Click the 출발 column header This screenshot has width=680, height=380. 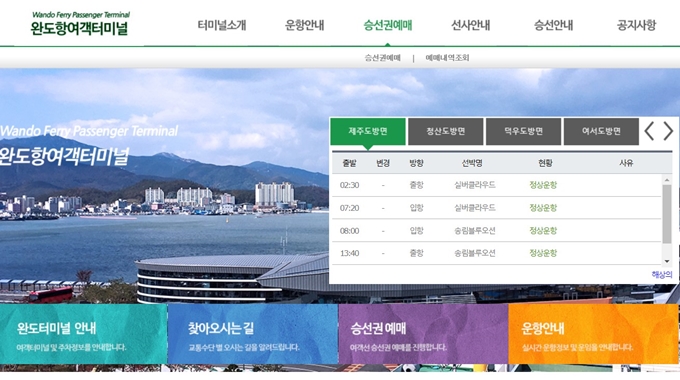pyautogui.click(x=349, y=163)
